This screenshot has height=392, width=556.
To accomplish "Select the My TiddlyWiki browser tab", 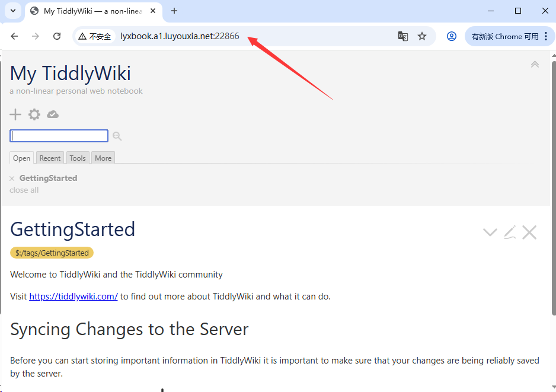I will click(94, 11).
